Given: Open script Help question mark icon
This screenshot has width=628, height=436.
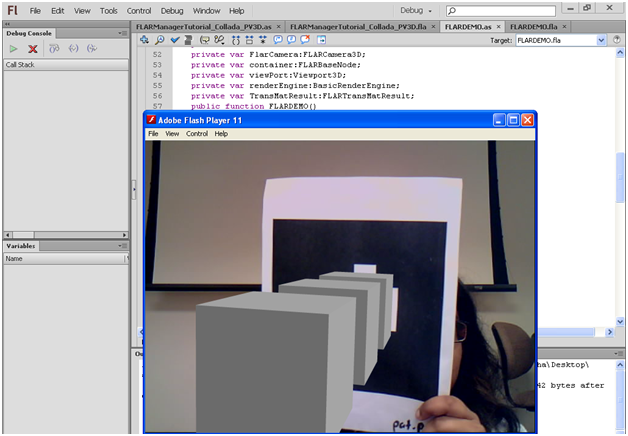Looking at the screenshot, I should click(617, 39).
